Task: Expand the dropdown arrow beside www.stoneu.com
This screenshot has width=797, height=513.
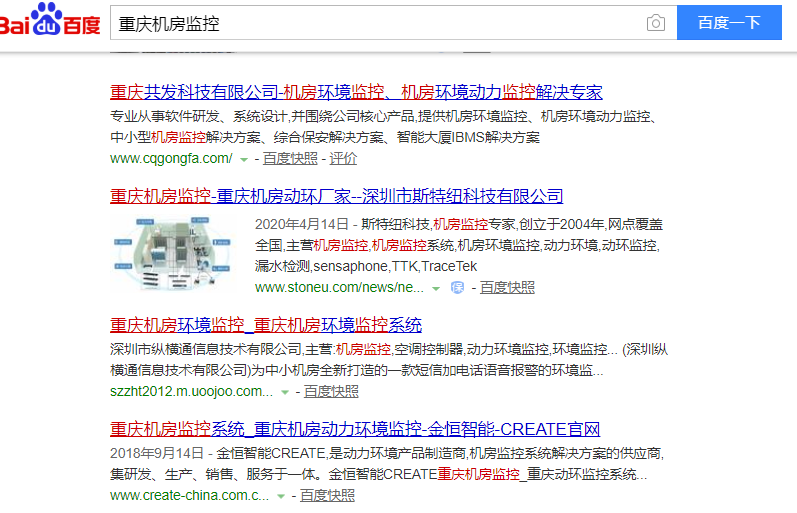Action: click(x=436, y=289)
